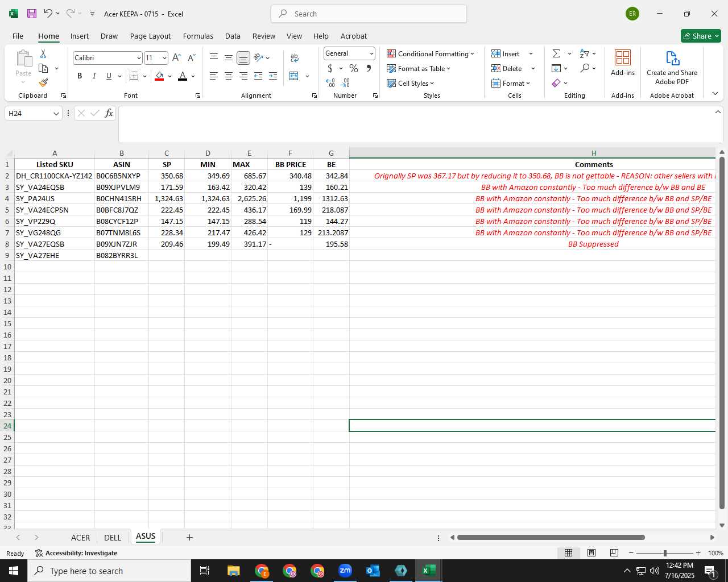Open the Insert ribbon tab
Viewport: 728px width, 582px height.
80,36
